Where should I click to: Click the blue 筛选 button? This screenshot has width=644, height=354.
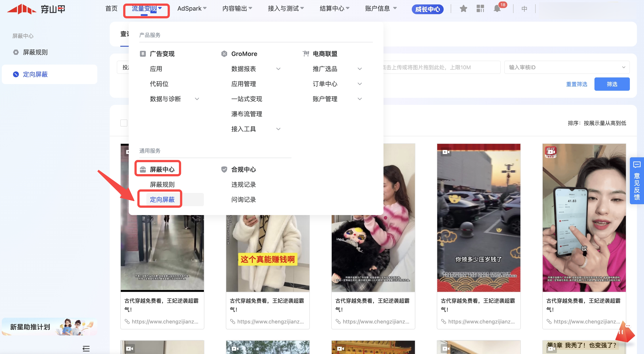(x=611, y=84)
